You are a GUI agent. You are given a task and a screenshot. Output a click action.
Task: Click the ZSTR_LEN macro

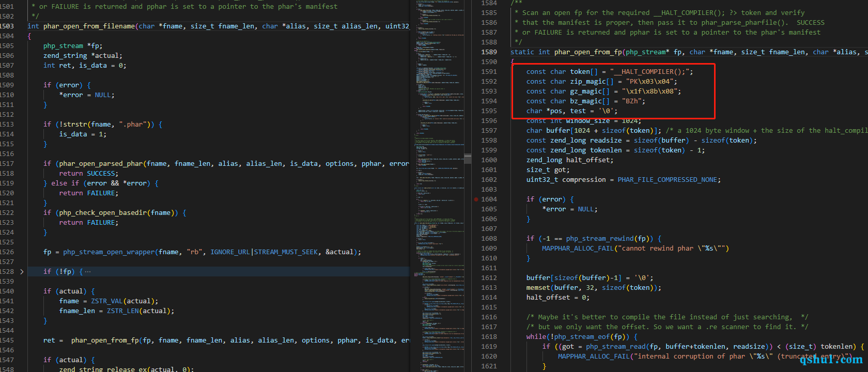point(122,311)
